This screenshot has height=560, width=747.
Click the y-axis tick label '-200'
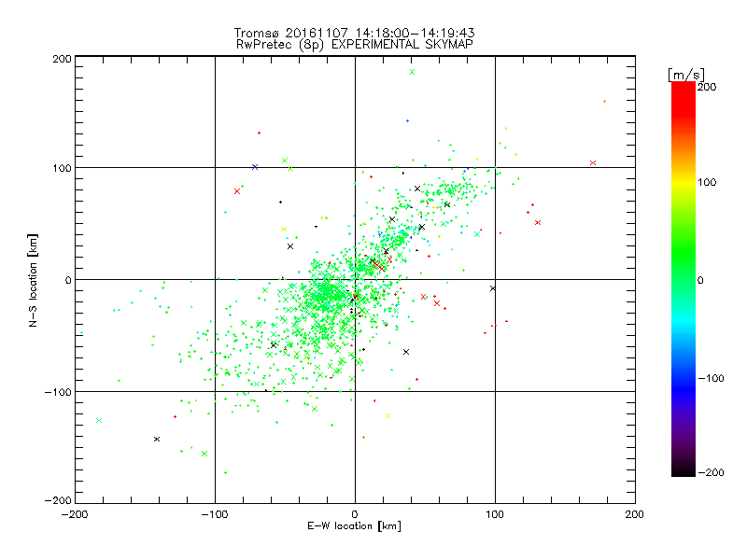[58, 501]
